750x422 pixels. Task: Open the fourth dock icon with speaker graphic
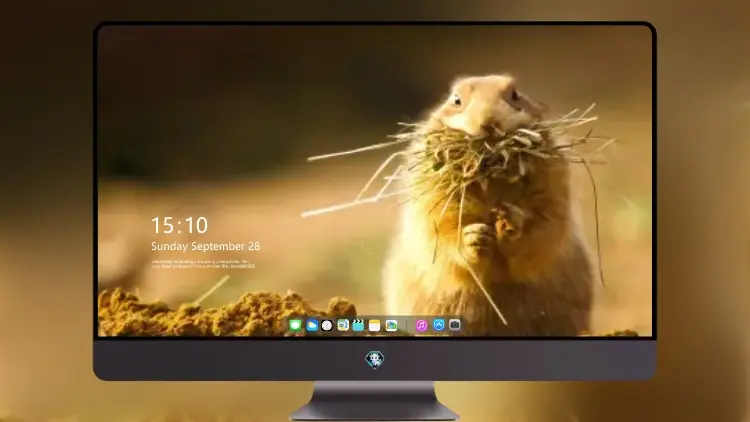click(343, 325)
